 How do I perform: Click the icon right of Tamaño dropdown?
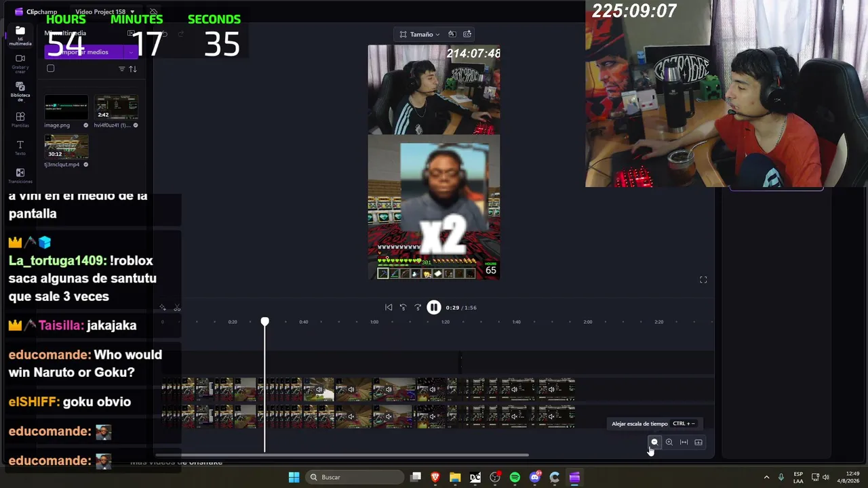coord(452,34)
